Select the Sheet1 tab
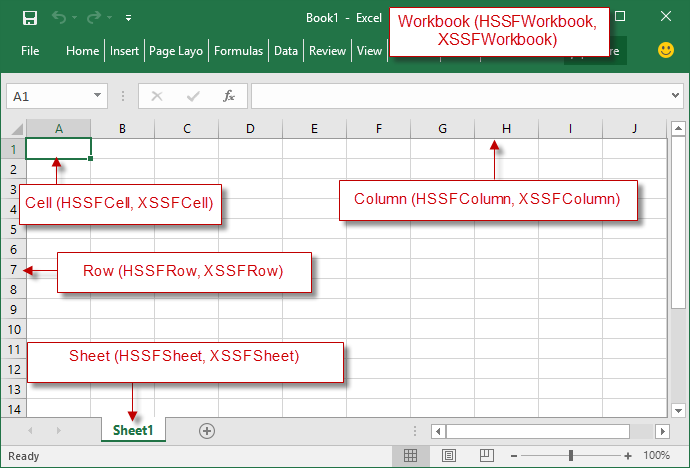This screenshot has width=690, height=468. tap(133, 430)
